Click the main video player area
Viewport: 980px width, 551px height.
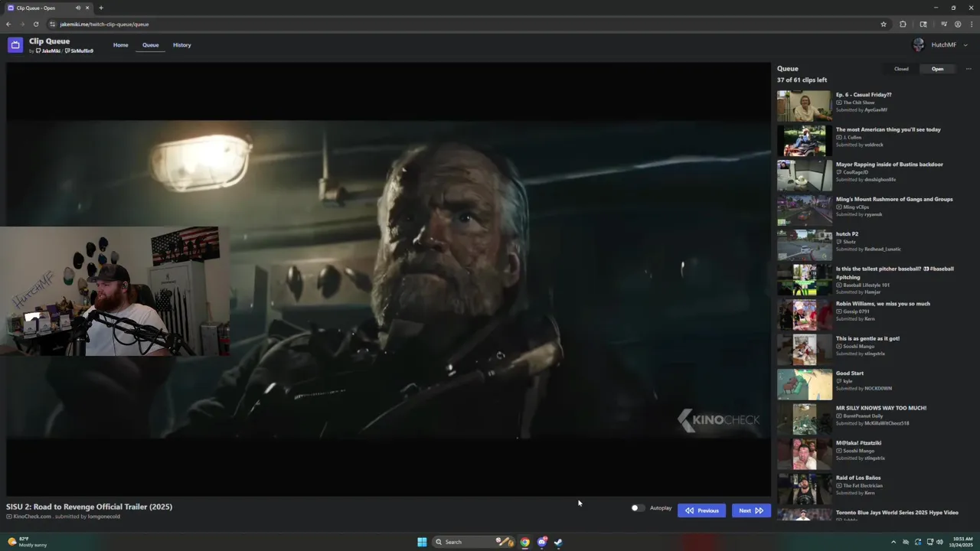(388, 279)
